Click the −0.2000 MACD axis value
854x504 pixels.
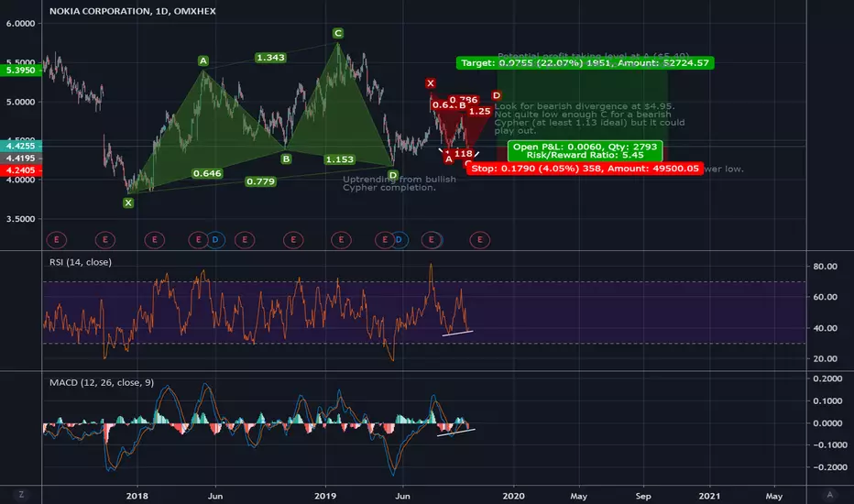[x=829, y=467]
